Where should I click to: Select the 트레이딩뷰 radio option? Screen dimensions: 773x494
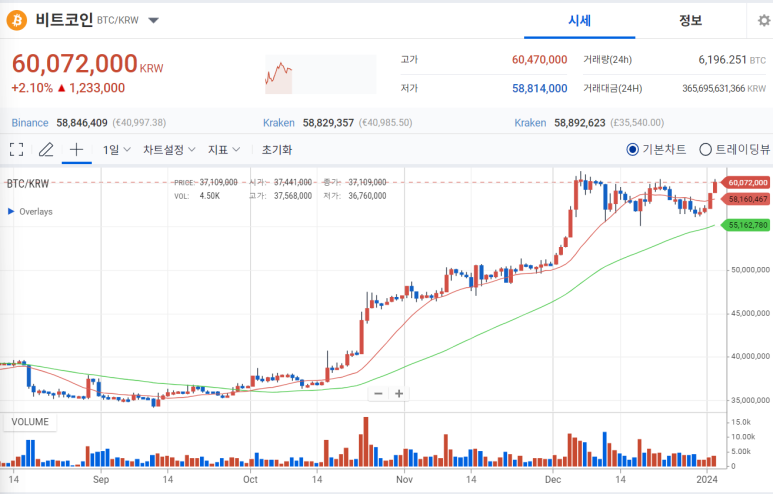pyautogui.click(x=706, y=150)
